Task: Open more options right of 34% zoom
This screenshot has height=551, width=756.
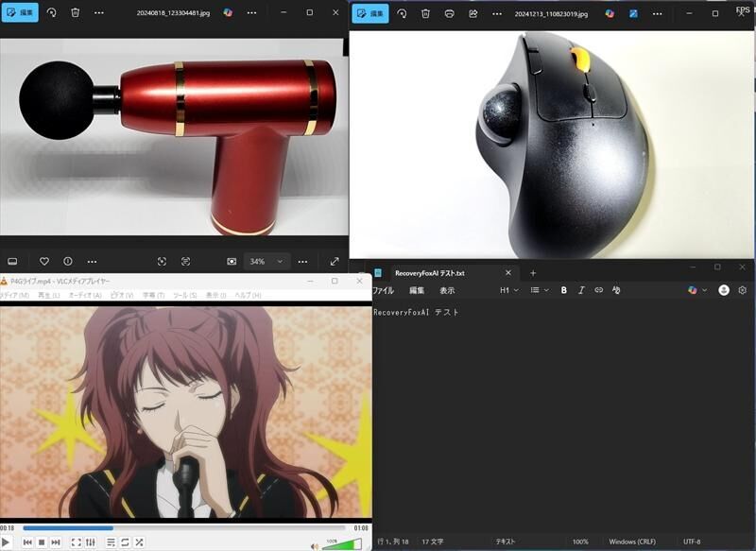Action: click(302, 261)
